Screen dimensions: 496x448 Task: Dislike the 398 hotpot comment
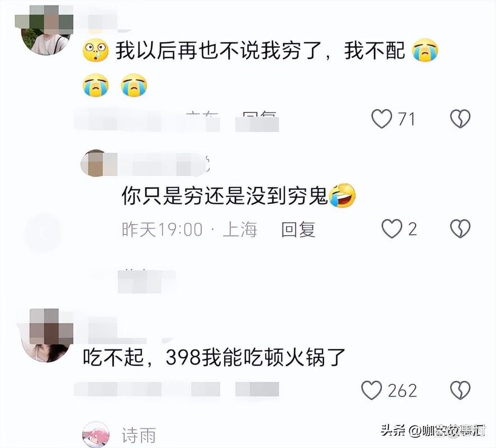pyautogui.click(x=460, y=390)
